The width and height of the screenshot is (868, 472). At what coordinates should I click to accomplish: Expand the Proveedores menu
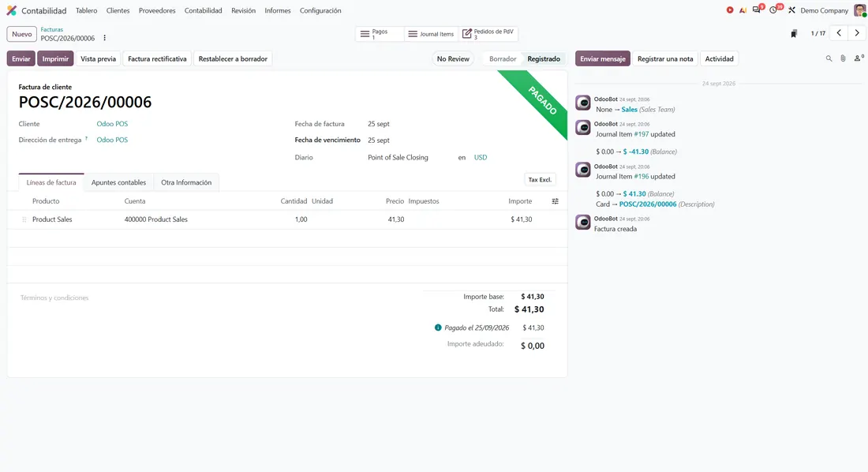click(x=157, y=10)
